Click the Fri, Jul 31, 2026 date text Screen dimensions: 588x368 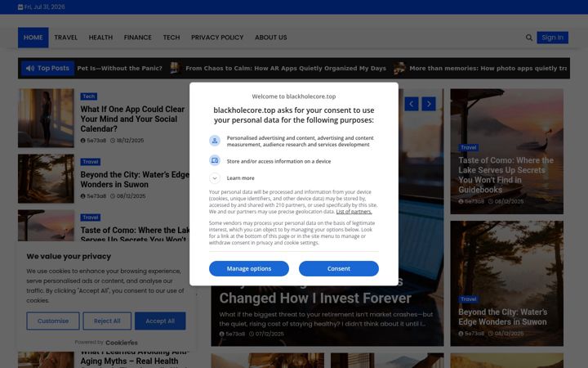(x=45, y=7)
